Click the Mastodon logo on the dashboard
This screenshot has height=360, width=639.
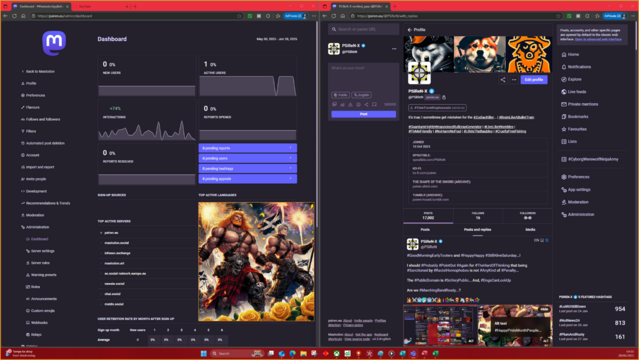tap(54, 43)
